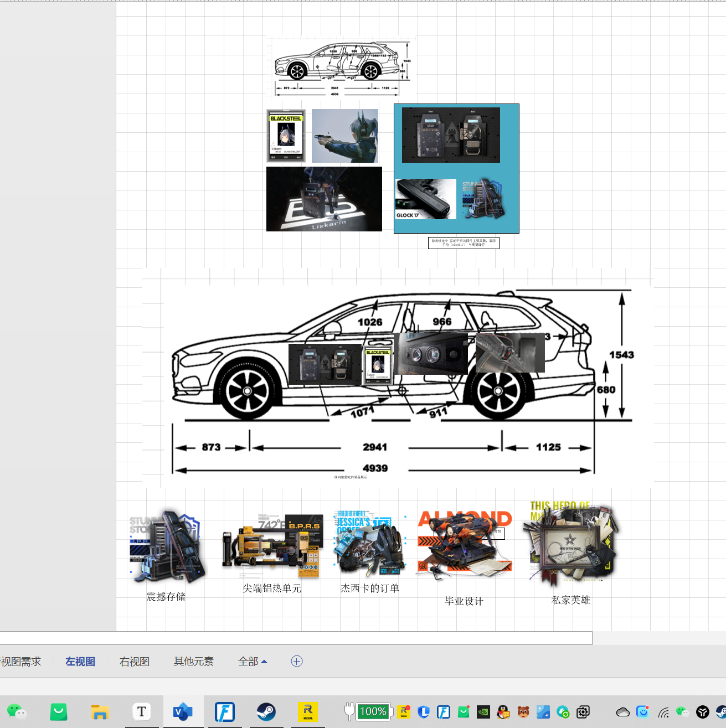Image resolution: width=726 pixels, height=728 pixels.
Task: Click the brown bear tray icon
Action: pos(523,712)
